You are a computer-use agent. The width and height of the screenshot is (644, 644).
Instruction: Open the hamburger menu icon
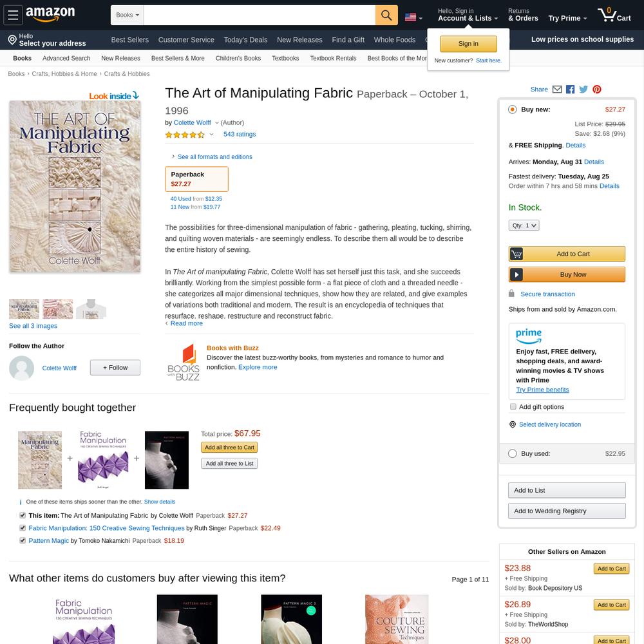tap(13, 15)
